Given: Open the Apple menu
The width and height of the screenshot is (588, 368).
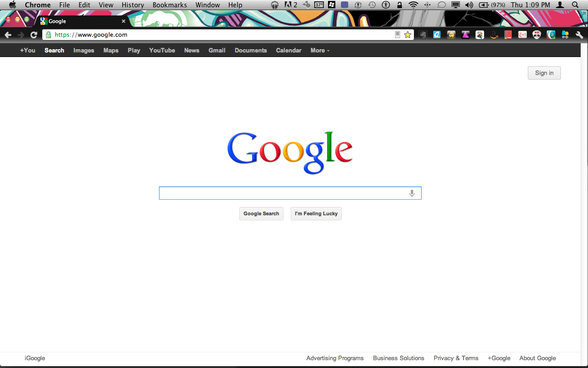Looking at the screenshot, I should (12, 5).
